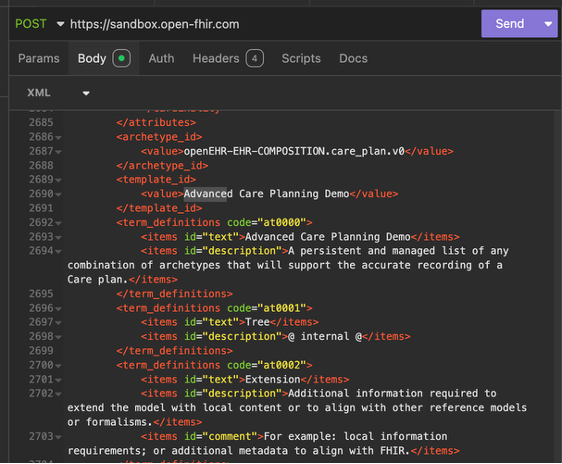Click code value "at0001"
This screenshot has width=562, height=464.
point(282,308)
